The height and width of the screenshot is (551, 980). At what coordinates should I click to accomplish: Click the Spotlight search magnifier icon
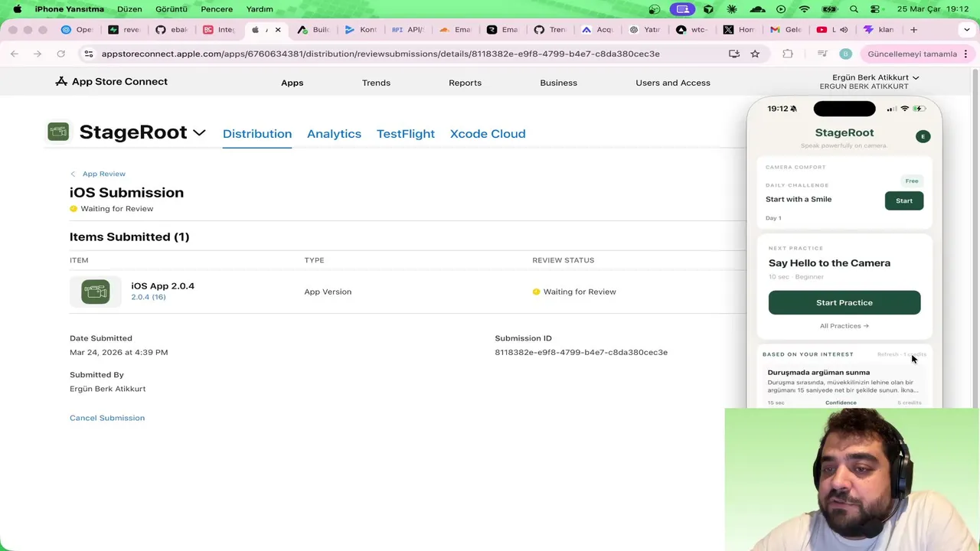(x=854, y=9)
